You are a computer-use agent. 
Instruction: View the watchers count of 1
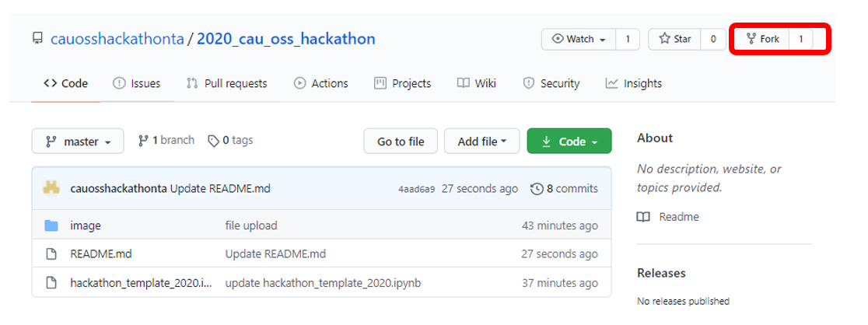click(x=627, y=40)
